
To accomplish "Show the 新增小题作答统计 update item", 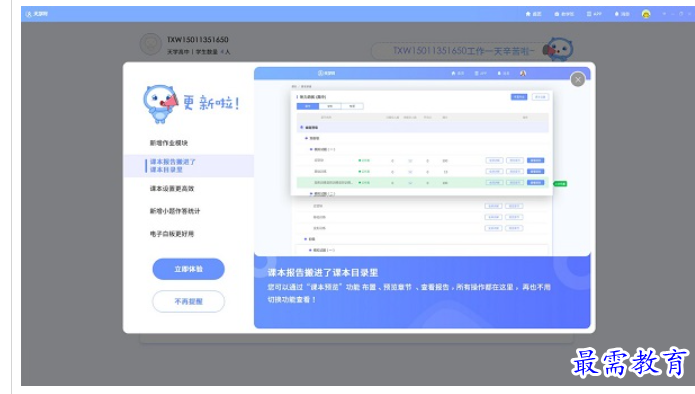I will (x=175, y=211).
